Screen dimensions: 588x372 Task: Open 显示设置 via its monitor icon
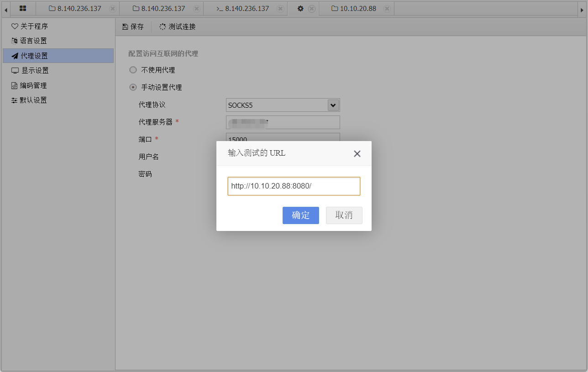pos(15,71)
